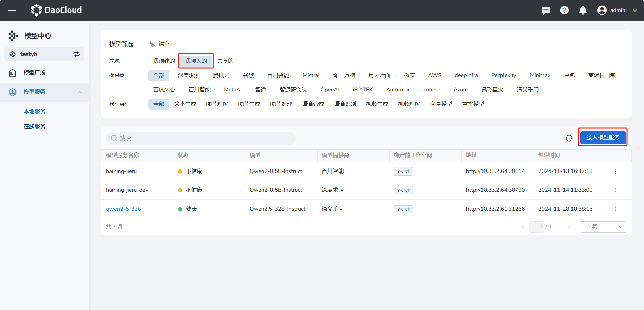The height and width of the screenshot is (310, 644).
Task: Filter source by 我接入的
Action: [196, 61]
